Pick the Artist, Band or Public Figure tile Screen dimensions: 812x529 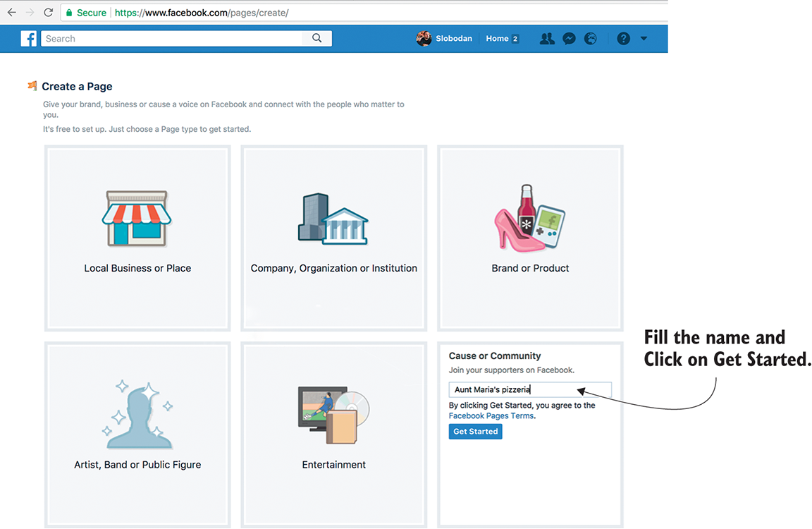tap(137, 434)
